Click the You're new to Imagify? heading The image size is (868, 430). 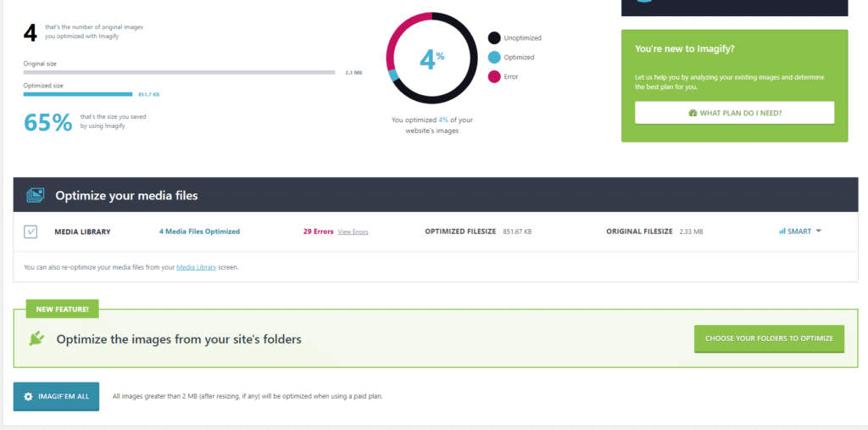(685, 48)
